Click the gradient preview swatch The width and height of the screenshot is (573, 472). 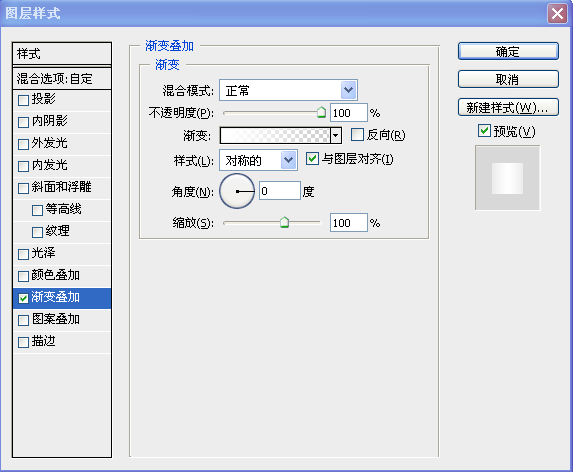275,136
